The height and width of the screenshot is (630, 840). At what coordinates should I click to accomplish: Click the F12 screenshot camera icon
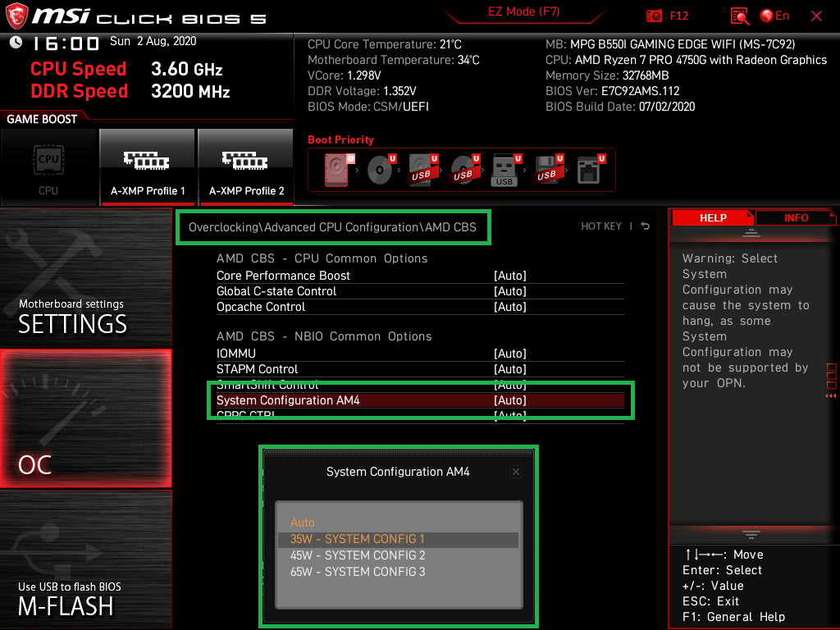(x=654, y=16)
